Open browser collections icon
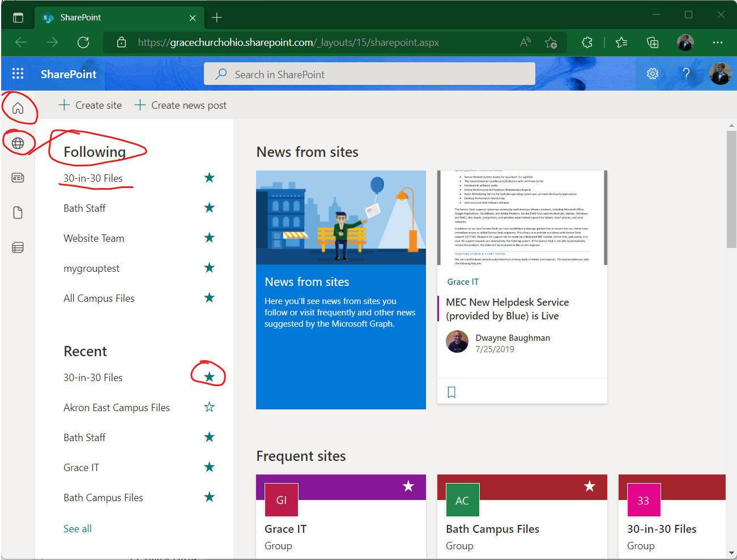Viewport: 737px width, 560px height. pos(653,42)
